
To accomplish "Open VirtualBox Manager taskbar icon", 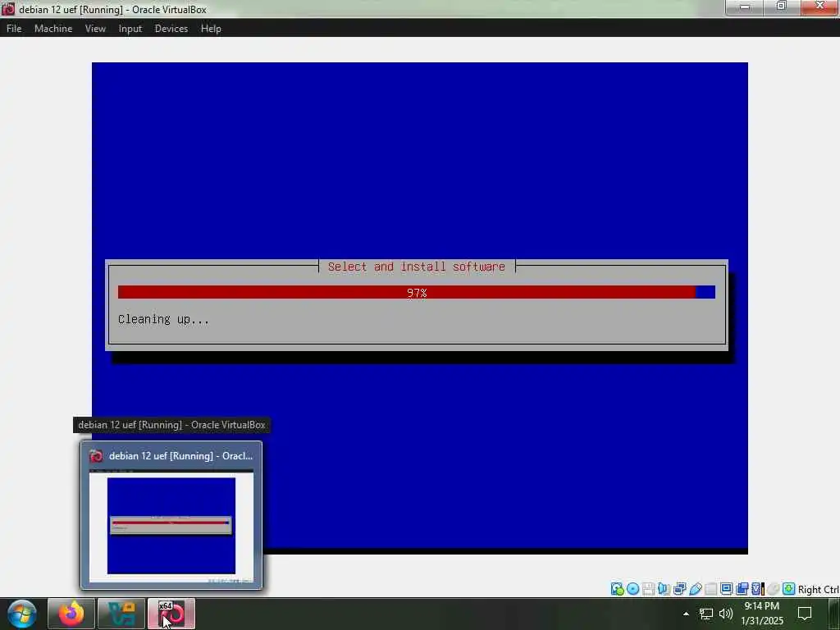I will pyautogui.click(x=121, y=614).
